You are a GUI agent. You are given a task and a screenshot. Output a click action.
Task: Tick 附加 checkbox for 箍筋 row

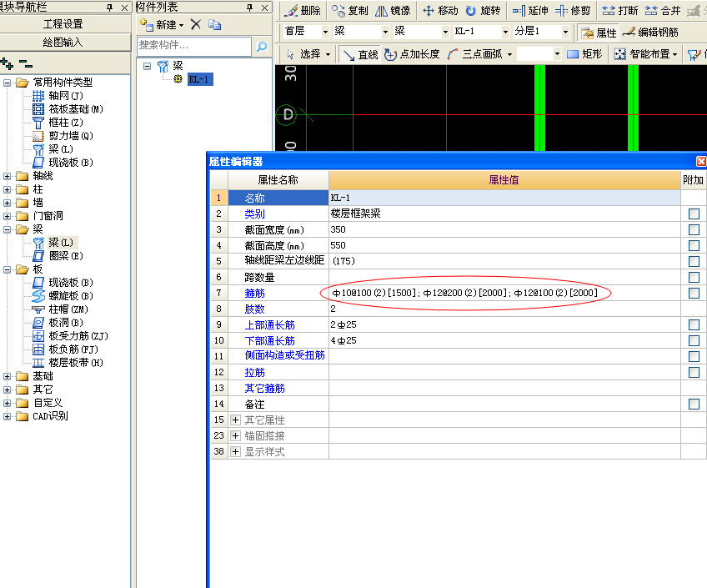[694, 293]
